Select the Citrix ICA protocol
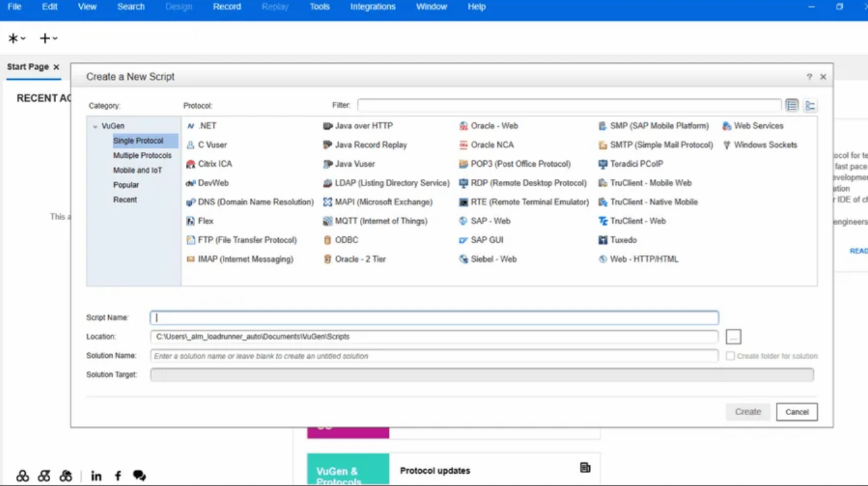Screen dimensions: 868x486 (x=209, y=164)
